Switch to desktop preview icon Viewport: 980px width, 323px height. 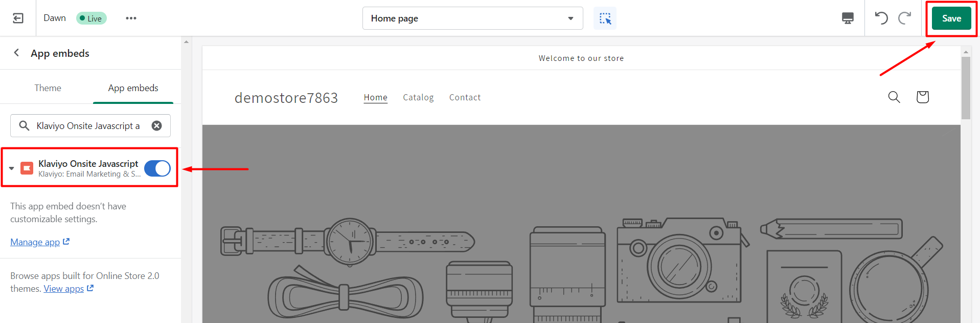tap(847, 18)
